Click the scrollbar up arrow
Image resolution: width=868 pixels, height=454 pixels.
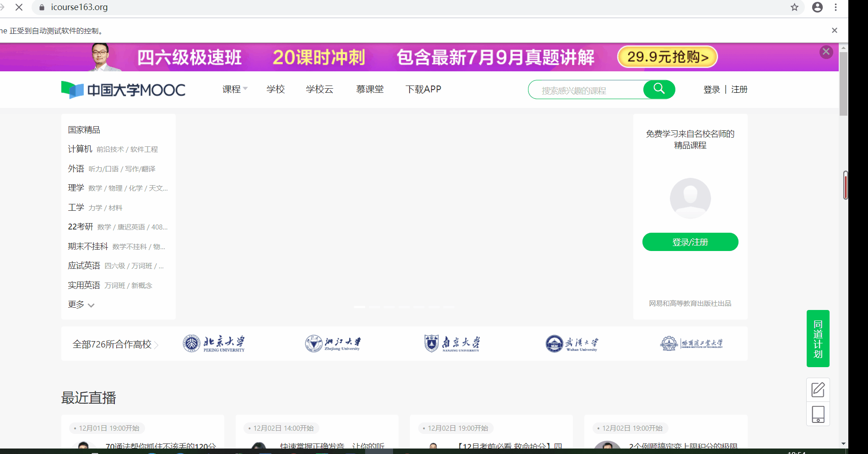[843, 48]
